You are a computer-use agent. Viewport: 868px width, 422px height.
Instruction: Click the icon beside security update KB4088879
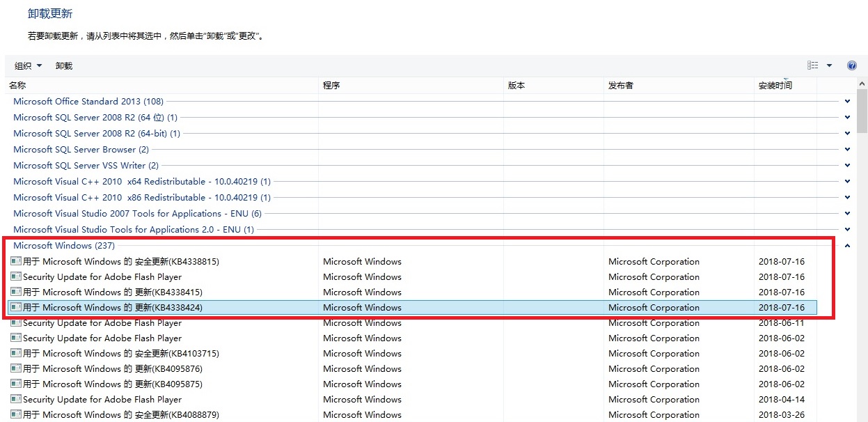(x=16, y=415)
